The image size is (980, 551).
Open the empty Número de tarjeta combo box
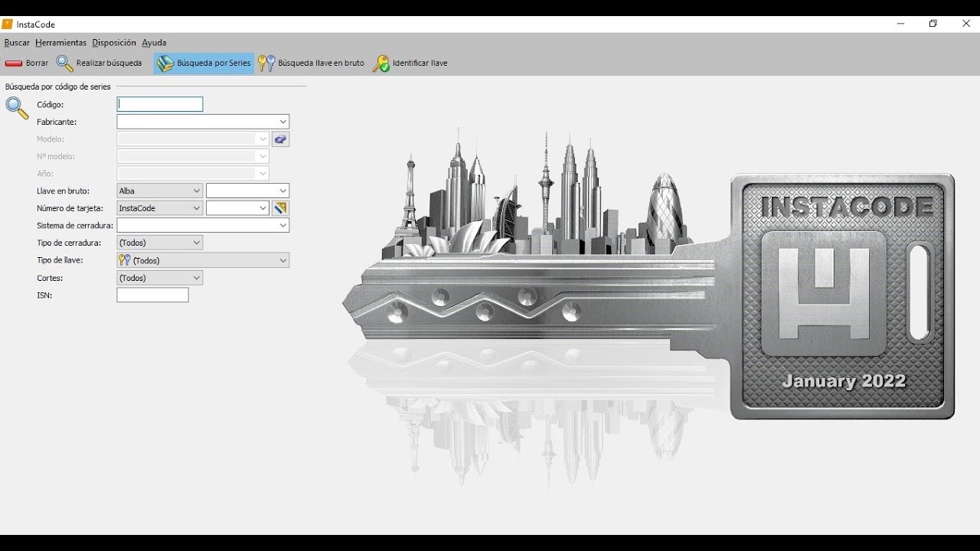point(238,208)
